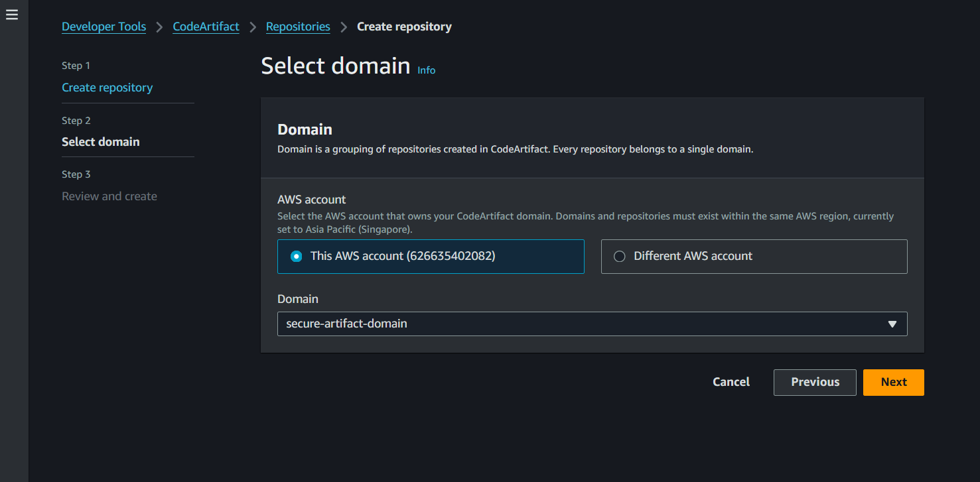Click Review and create step label
This screenshot has height=482, width=980.
pyautogui.click(x=109, y=196)
